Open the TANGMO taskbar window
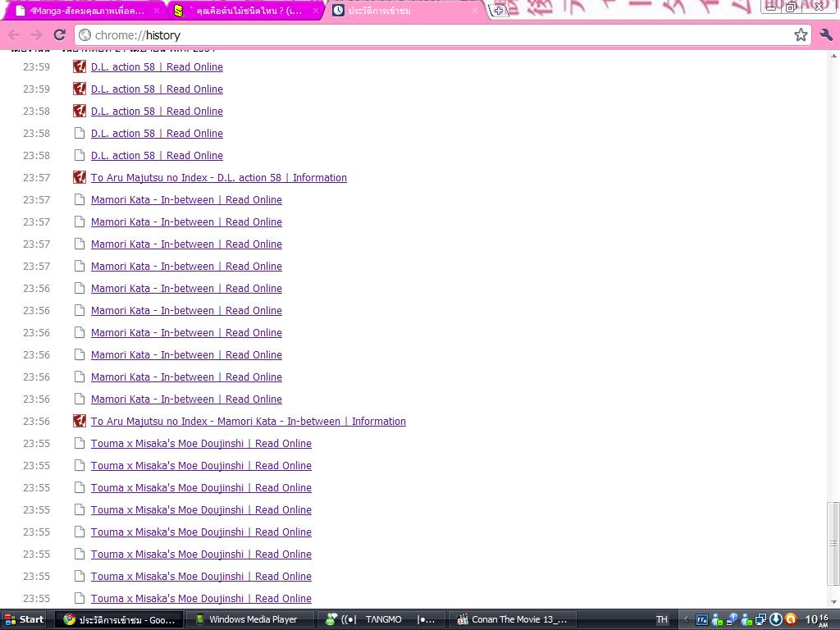 point(381,620)
